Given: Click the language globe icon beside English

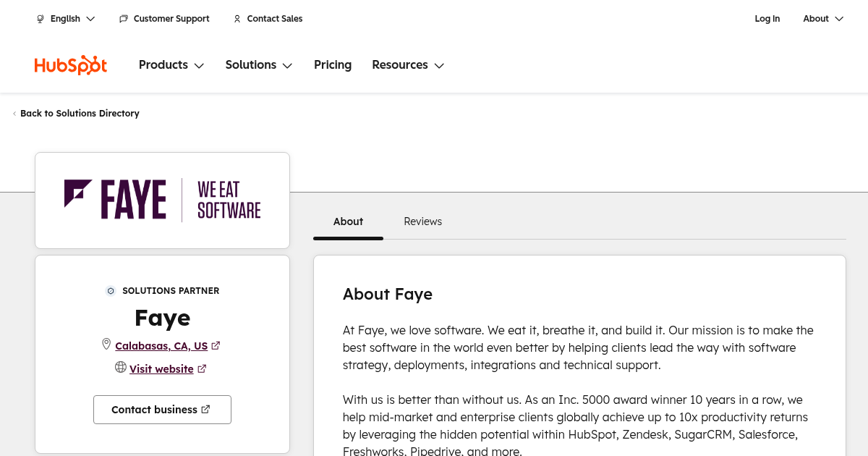Looking at the screenshot, I should point(41,19).
